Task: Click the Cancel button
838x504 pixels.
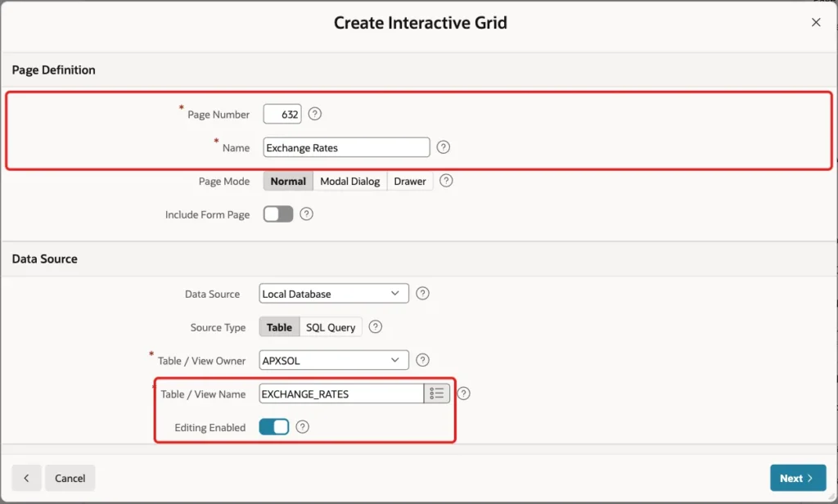Action: pos(70,478)
